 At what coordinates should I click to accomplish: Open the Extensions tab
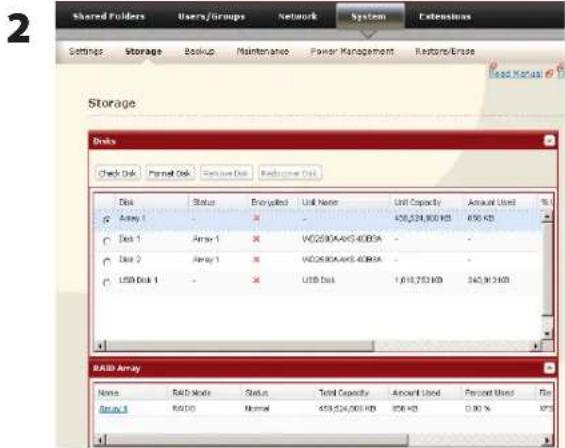pyautogui.click(x=445, y=17)
